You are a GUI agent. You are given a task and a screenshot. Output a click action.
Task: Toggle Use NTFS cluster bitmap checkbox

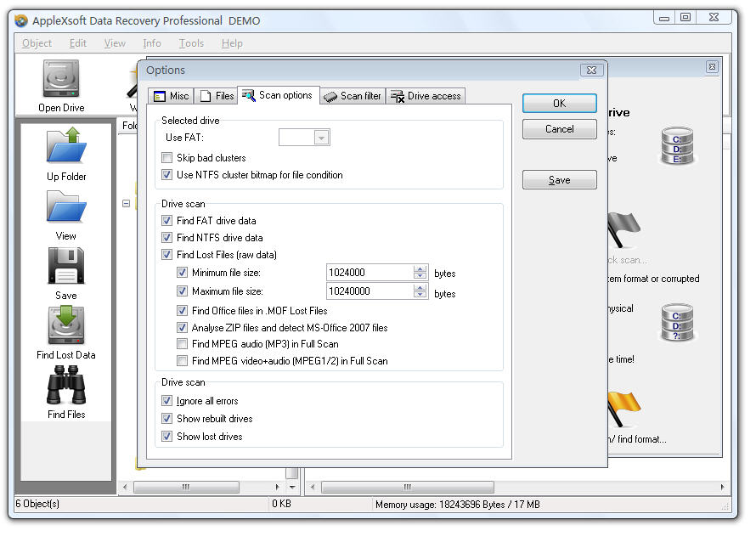pos(166,174)
